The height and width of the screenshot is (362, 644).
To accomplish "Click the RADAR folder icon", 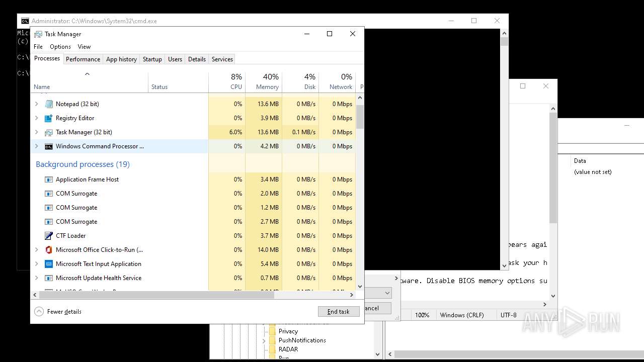I will [272, 349].
